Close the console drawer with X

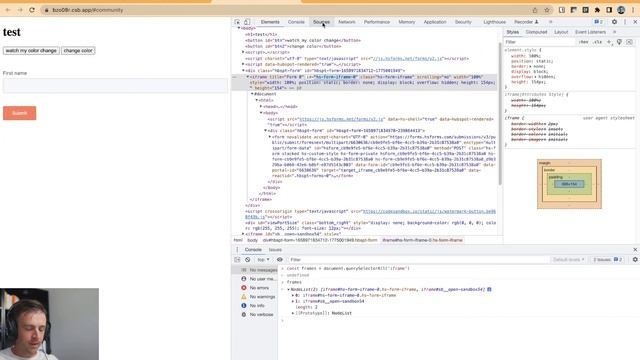635,249
